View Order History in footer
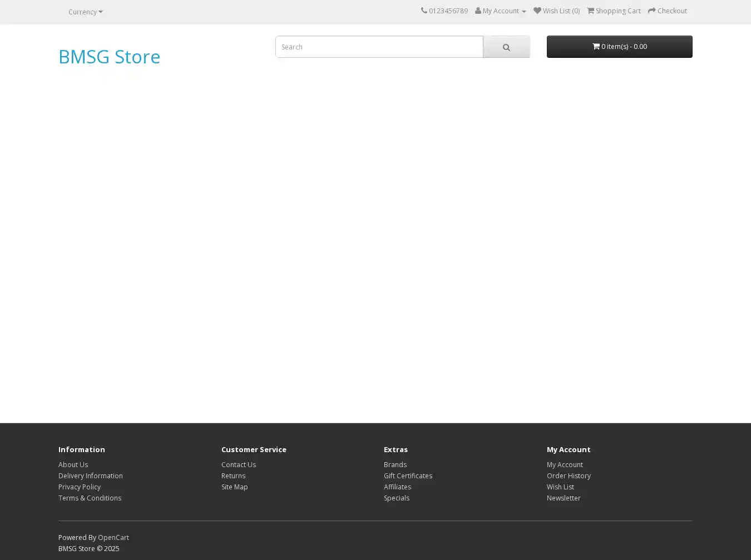Viewport: 751px width, 560px height. [x=569, y=475]
